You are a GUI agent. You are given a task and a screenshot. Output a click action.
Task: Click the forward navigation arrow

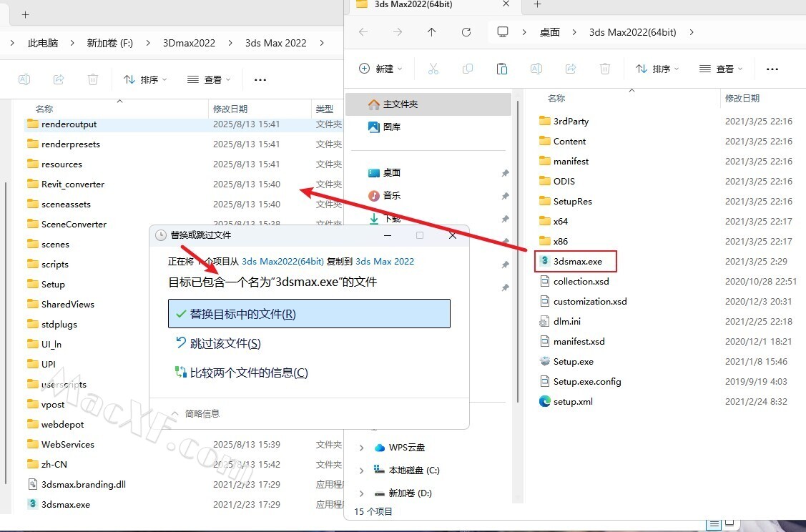point(398,32)
